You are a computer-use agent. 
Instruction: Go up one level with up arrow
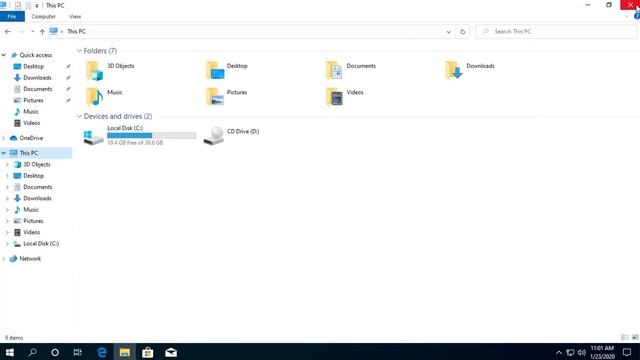[42, 31]
